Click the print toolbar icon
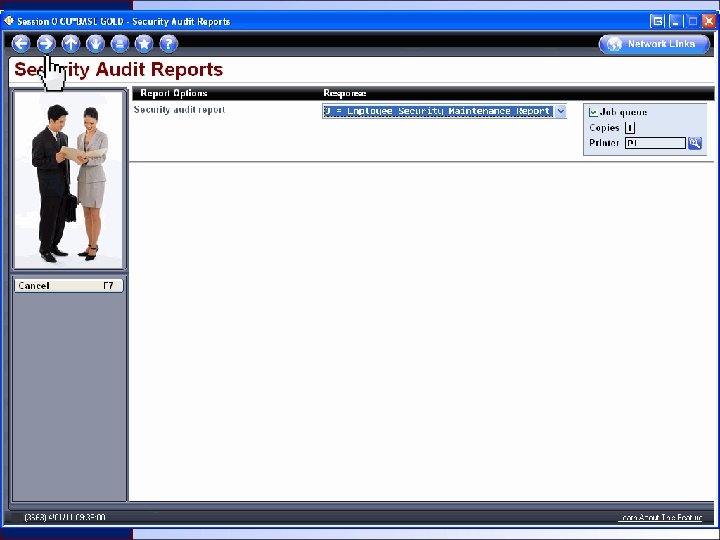 point(120,44)
